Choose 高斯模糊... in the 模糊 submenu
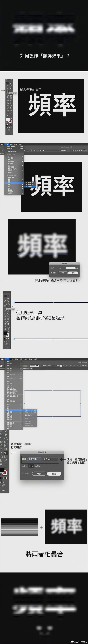The width and height of the screenshot is (88, 644). click(x=30, y=187)
